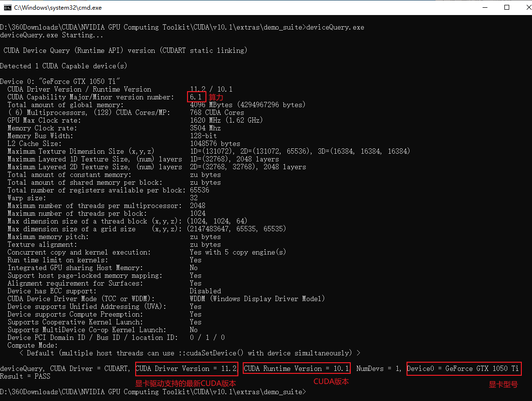This screenshot has width=532, height=401.
Task: Click the label 'Integrated GPU sharing Host Memory:'
Action: click(75, 268)
